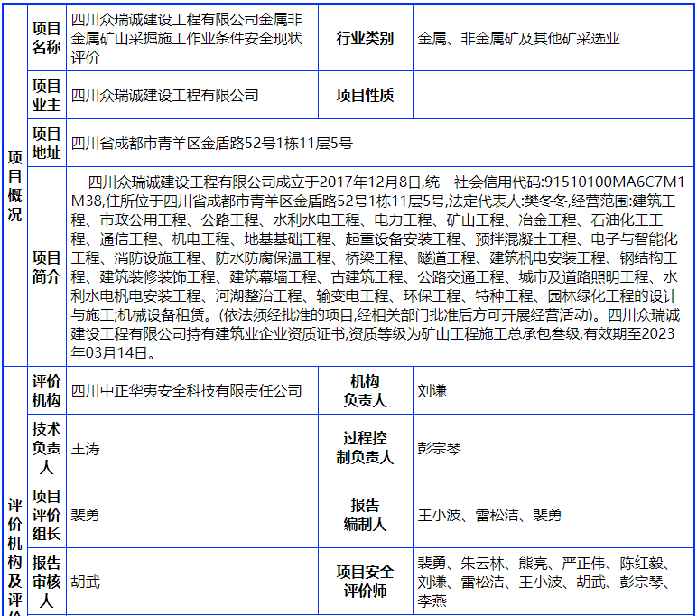Select the 项目地址 label cell
Viewport: 697px width, 616px height.
click(x=47, y=144)
